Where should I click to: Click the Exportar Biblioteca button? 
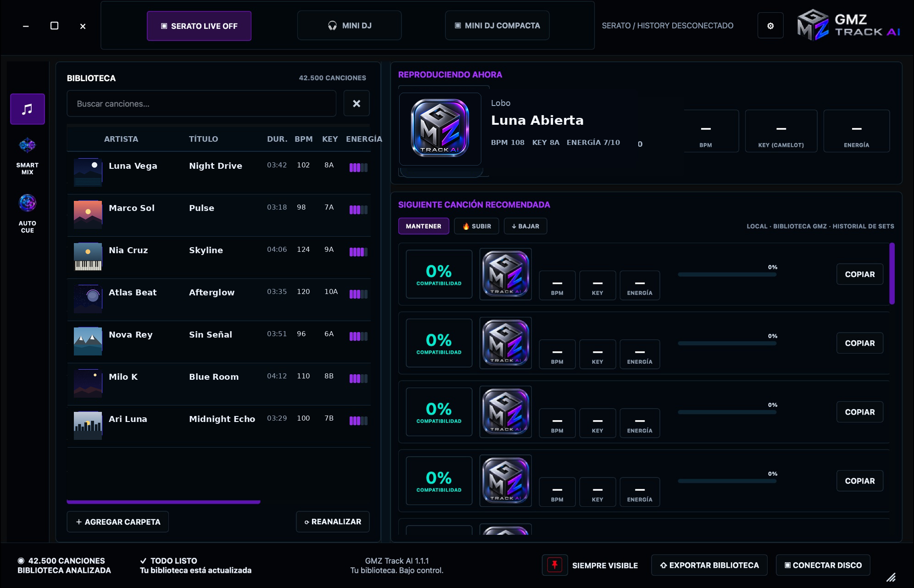pos(709,565)
